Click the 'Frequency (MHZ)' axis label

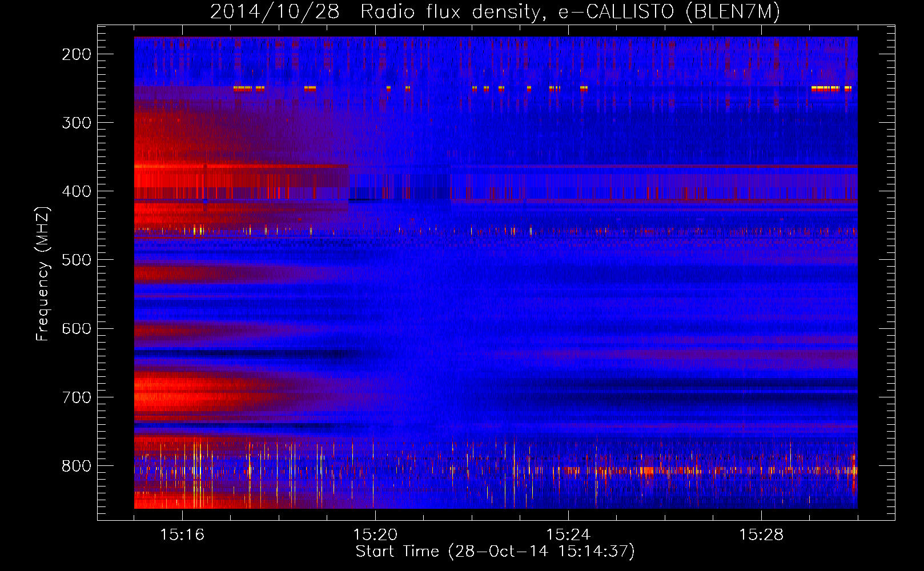pyautogui.click(x=43, y=274)
